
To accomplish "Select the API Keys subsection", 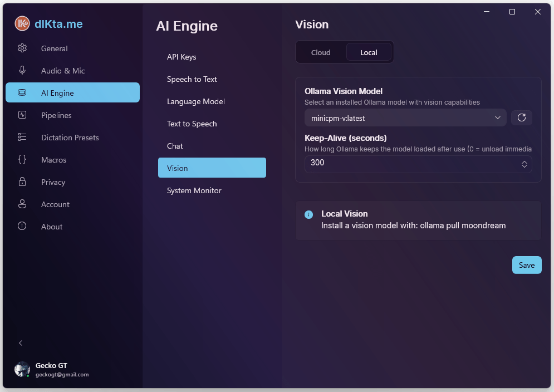I will point(212,57).
